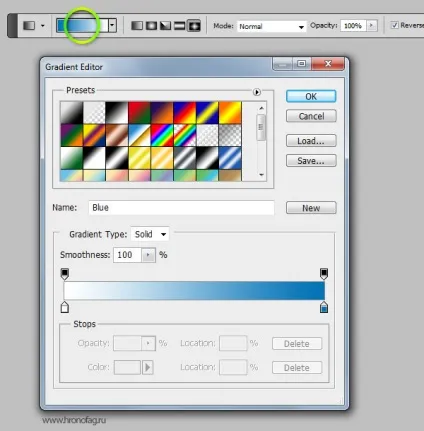Open the Smoothness slider arrow
Viewport: 424px width, 431px height.
[148, 255]
